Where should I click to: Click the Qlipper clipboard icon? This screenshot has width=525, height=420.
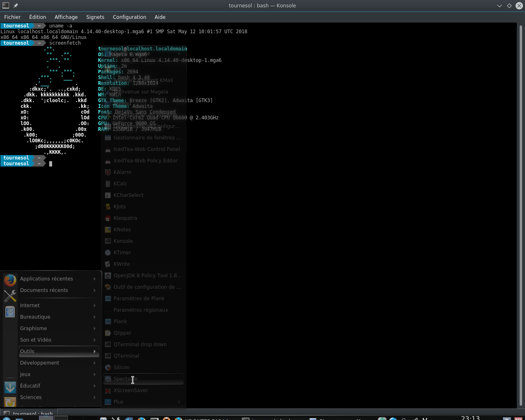tap(108, 333)
